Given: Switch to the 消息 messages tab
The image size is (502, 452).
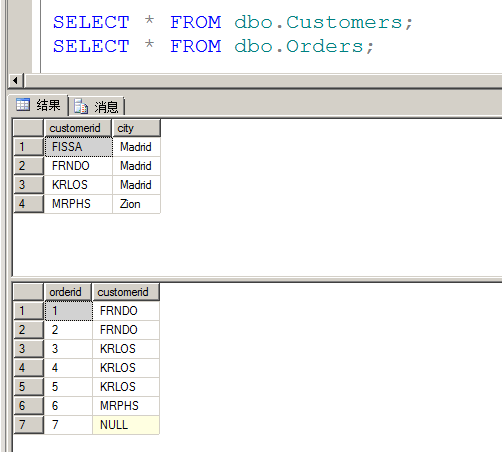Looking at the screenshot, I should pyautogui.click(x=97, y=106).
